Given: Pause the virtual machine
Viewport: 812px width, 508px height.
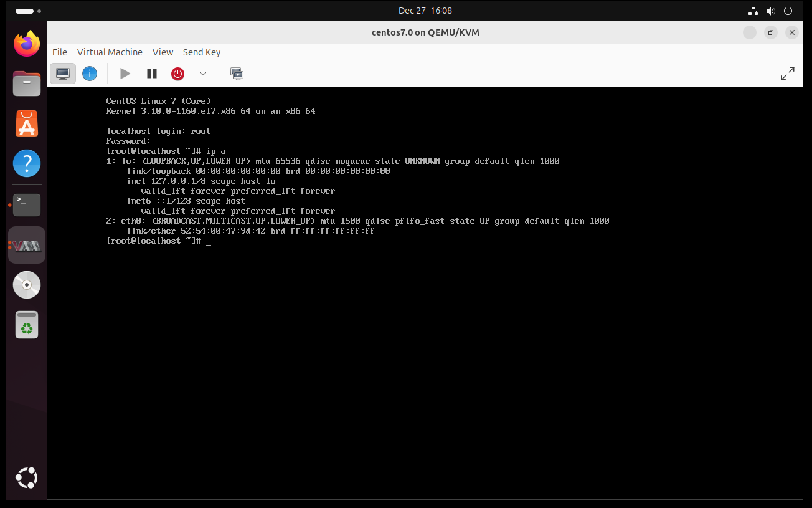Looking at the screenshot, I should 152,74.
